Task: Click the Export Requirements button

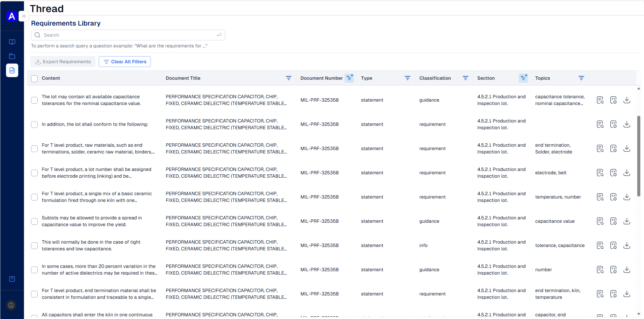Action: (x=63, y=62)
